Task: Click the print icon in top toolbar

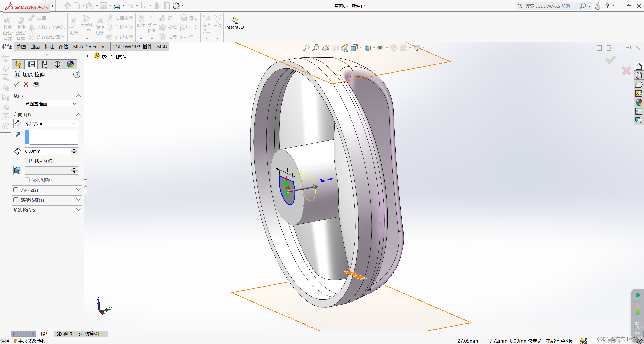Action: [x=117, y=6]
